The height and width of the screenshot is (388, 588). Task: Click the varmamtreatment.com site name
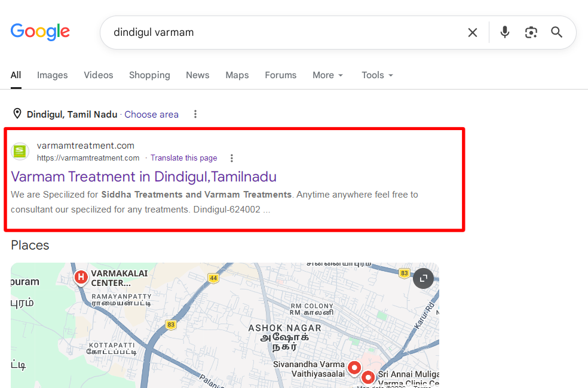coord(85,146)
